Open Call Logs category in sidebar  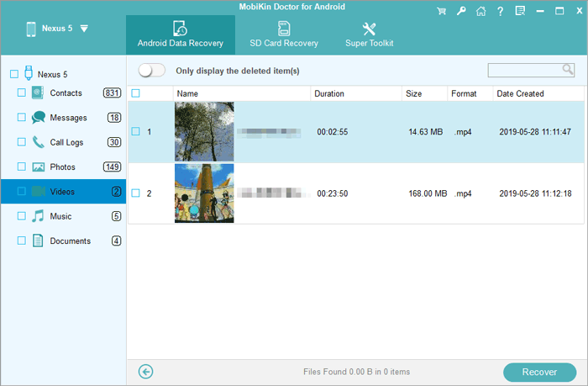(x=66, y=142)
